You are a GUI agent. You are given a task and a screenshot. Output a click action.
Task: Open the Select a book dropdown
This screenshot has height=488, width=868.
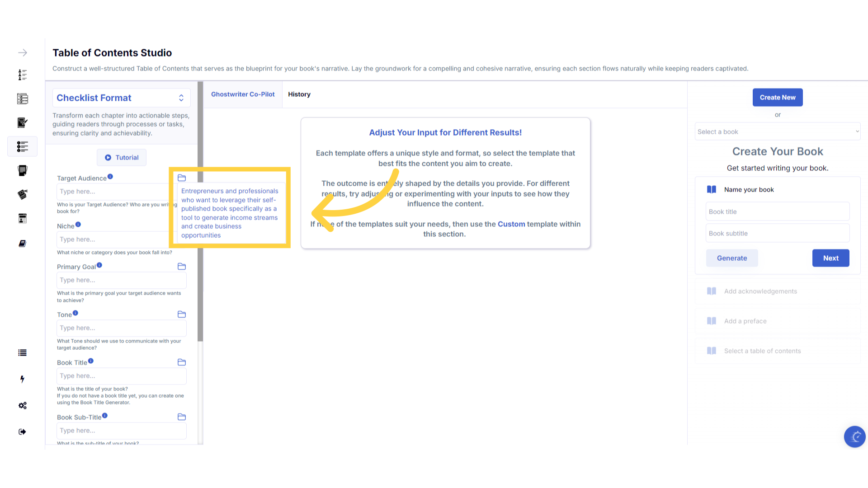coord(777,132)
